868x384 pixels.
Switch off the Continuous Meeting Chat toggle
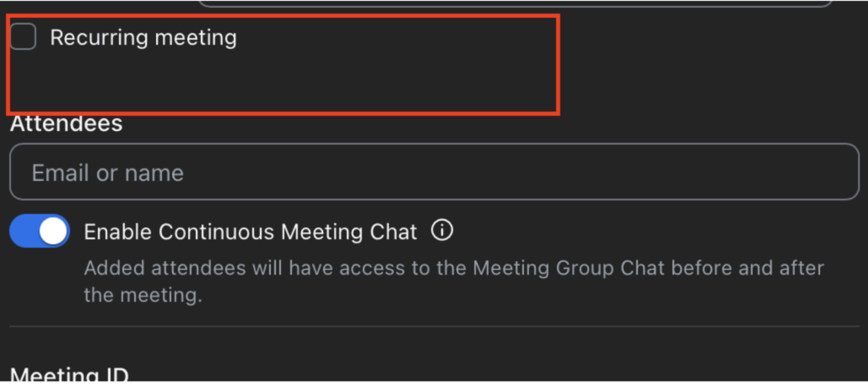(39, 231)
